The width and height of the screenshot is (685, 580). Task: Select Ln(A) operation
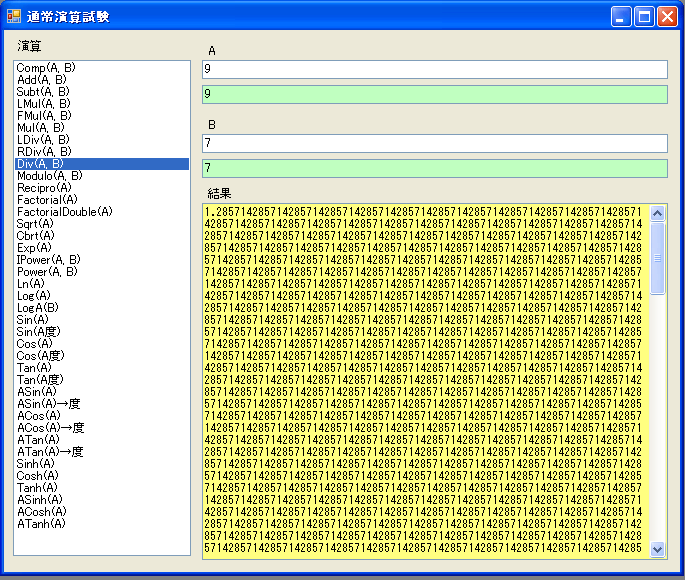[102, 284]
